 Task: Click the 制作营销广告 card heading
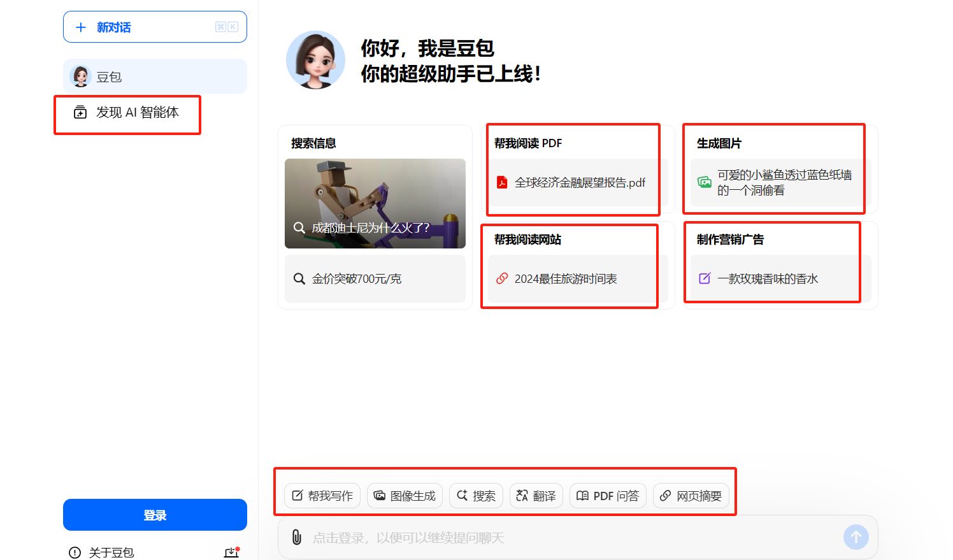coord(731,240)
